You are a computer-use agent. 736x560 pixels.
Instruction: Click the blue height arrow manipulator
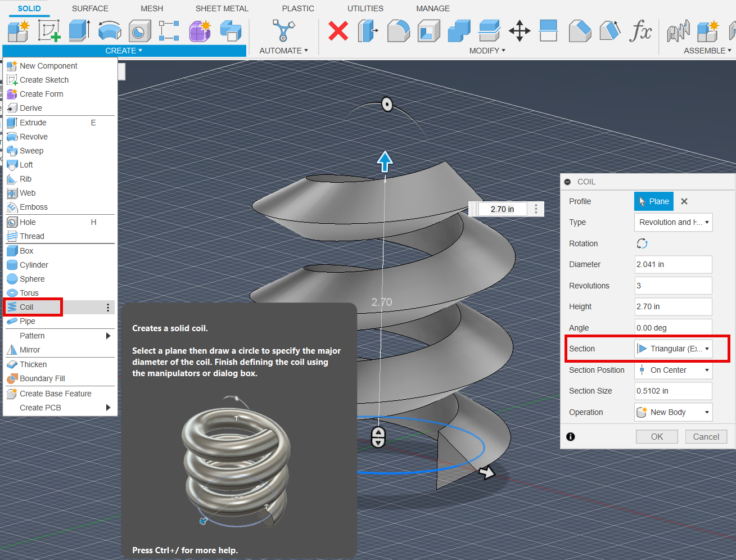385,161
